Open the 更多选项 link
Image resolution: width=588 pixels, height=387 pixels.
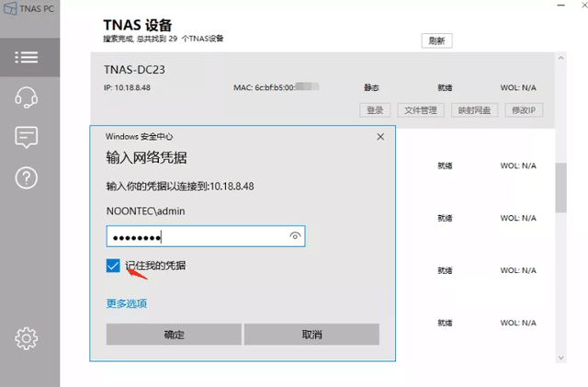click(x=127, y=303)
